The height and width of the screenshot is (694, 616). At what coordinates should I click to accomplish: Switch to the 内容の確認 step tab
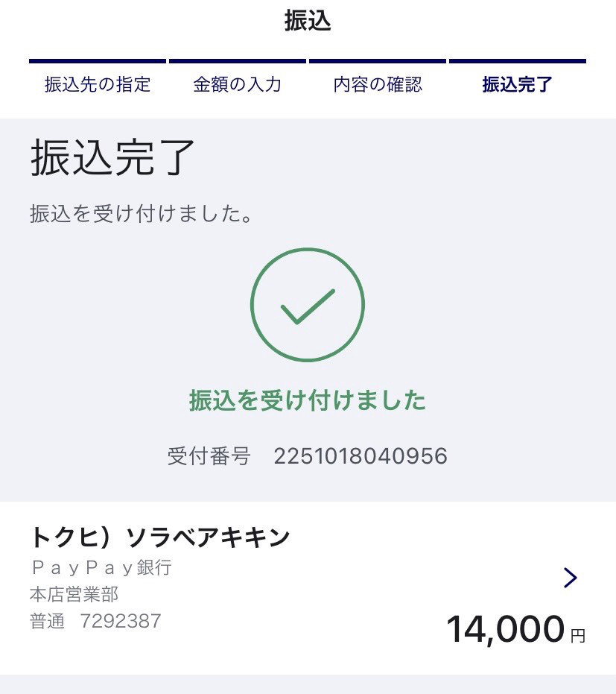tap(378, 85)
